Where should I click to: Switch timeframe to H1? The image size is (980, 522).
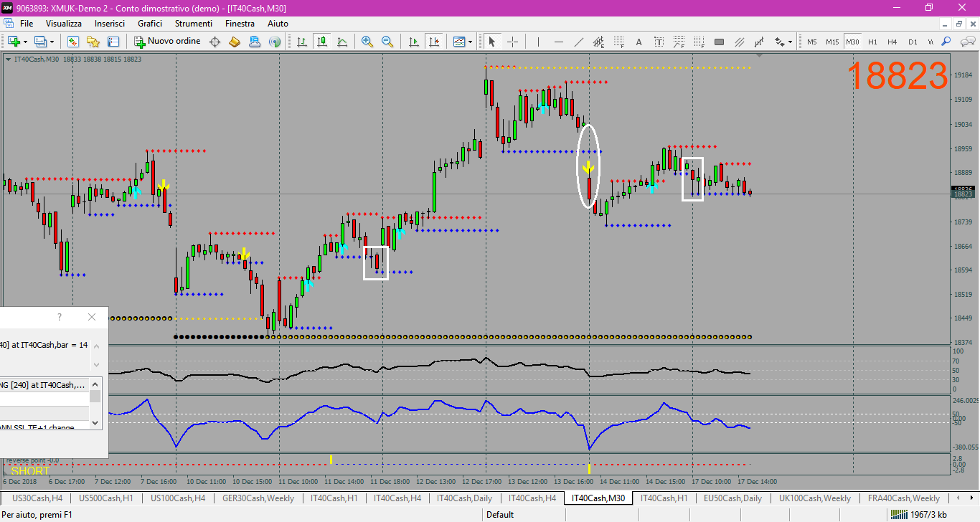click(872, 42)
